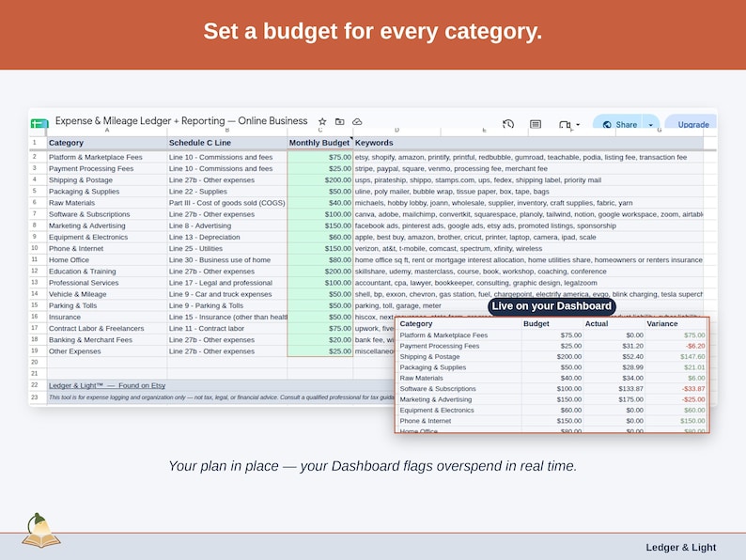The image size is (746, 560).
Task: Select $200.00 budget for Shipping & Postage
Action: [x=319, y=179]
